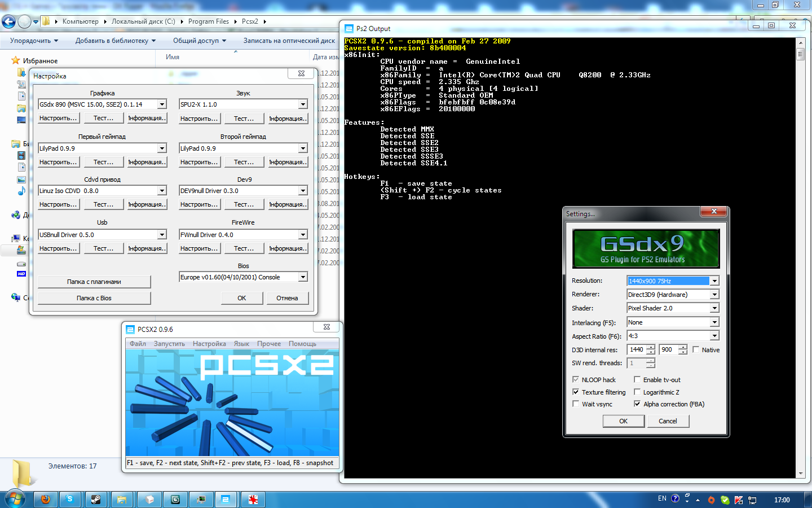The height and width of the screenshot is (508, 812).
Task: Open the Запустить menu in PCSX2
Action: point(169,344)
